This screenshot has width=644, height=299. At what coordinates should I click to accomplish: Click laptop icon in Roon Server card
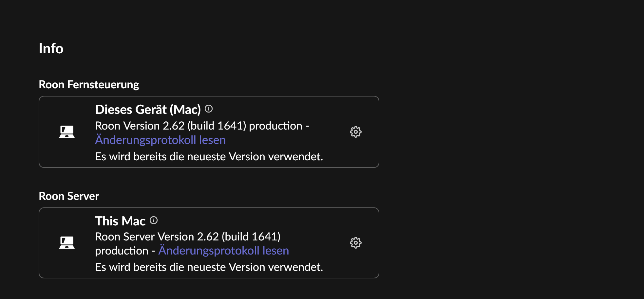67,243
